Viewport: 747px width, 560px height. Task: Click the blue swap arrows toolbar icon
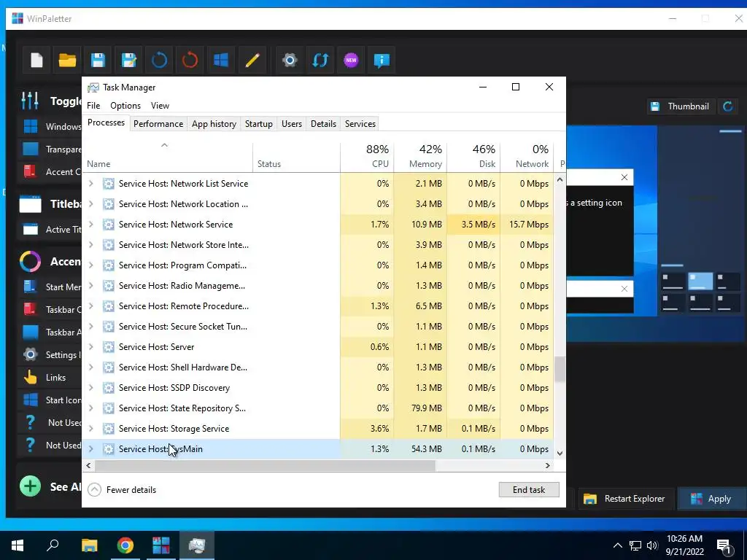(x=320, y=60)
